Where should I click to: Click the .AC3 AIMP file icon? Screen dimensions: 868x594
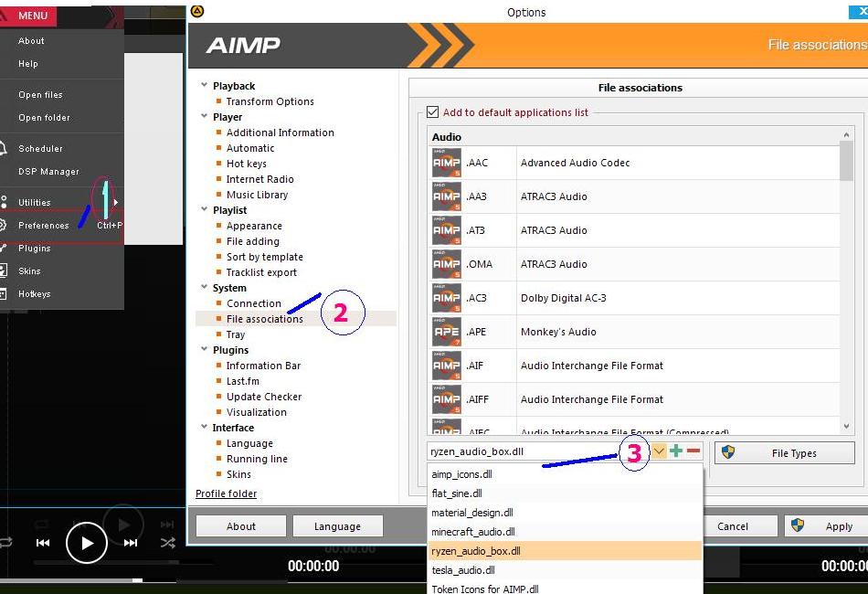[446, 298]
